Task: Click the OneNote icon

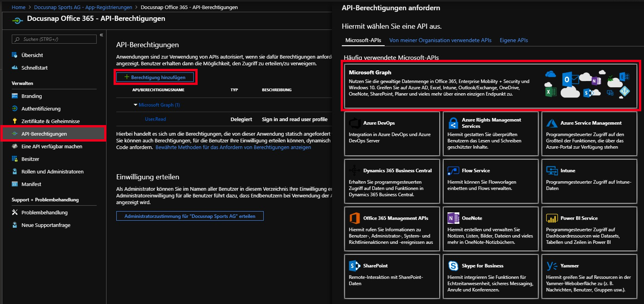Action: 453,218
